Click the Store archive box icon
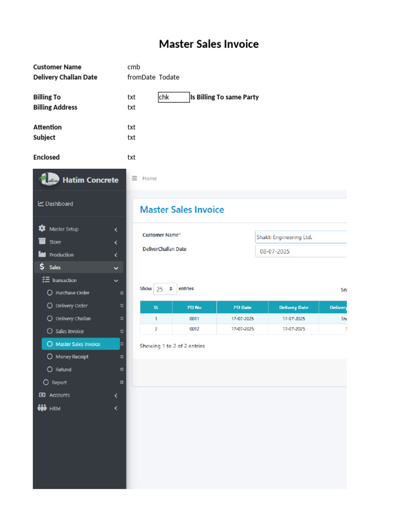399x532 pixels. click(42, 241)
